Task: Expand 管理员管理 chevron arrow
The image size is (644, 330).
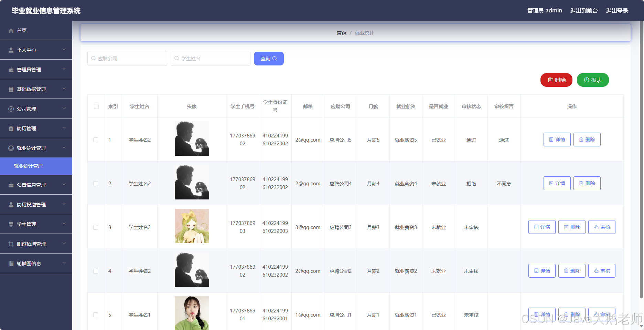Action: point(64,69)
